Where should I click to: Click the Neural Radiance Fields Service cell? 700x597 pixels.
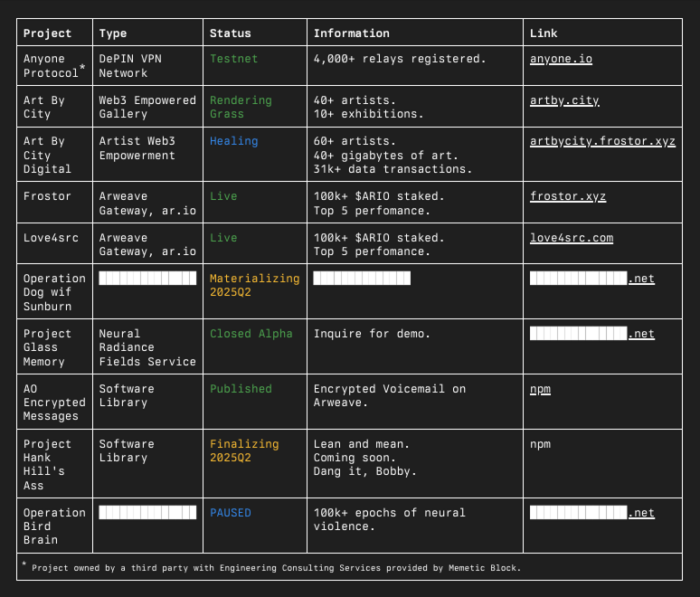tap(147, 347)
